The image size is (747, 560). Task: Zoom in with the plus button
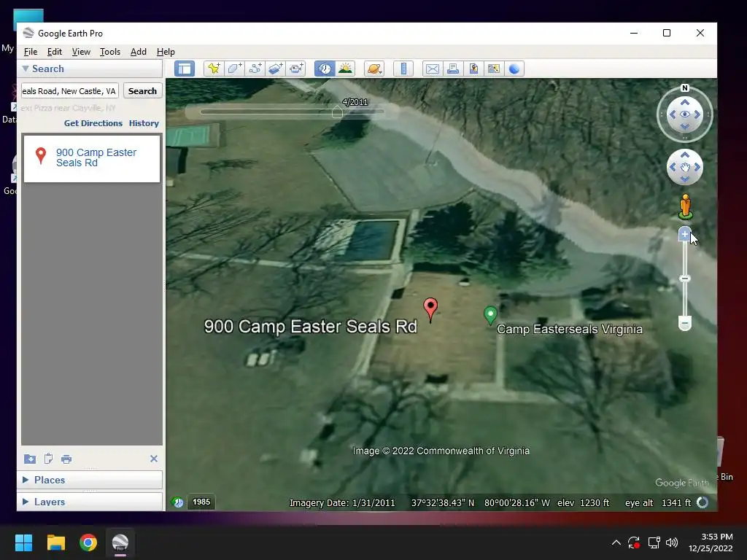click(x=684, y=234)
